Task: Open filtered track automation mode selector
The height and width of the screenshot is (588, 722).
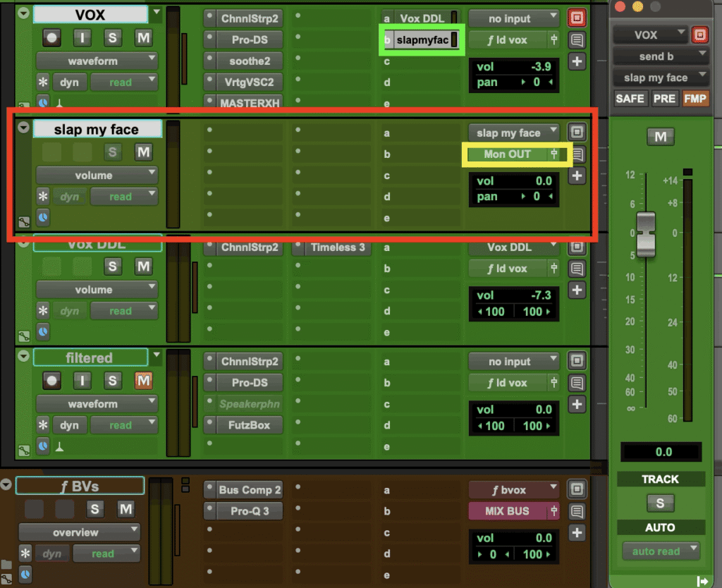Action: 124,425
